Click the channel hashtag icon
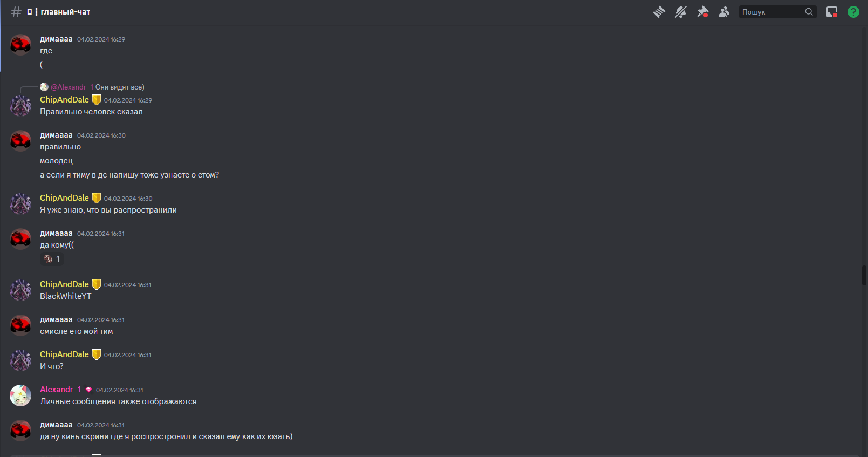This screenshot has height=457, width=868. [x=16, y=12]
